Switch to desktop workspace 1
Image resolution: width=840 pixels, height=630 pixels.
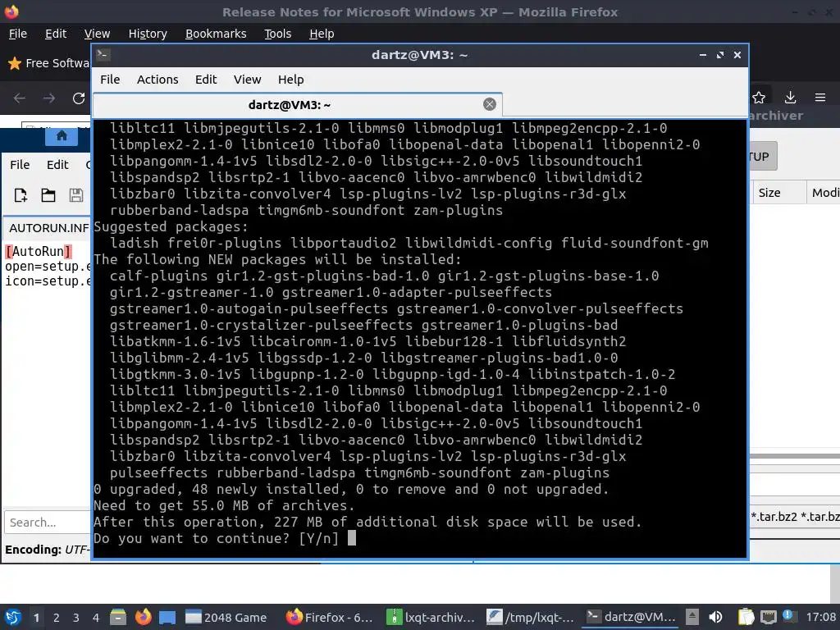(x=36, y=618)
